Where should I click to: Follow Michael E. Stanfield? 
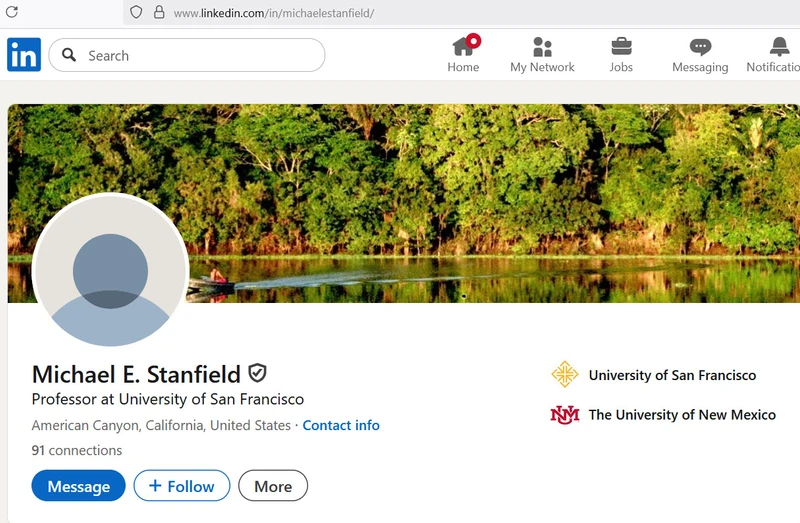point(182,486)
